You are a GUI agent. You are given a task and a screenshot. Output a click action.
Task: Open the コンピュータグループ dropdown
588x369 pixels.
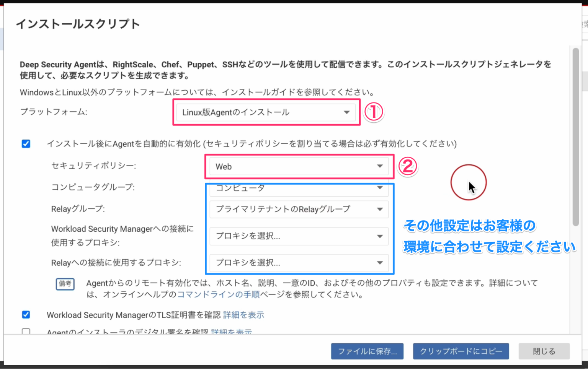pyautogui.click(x=299, y=188)
